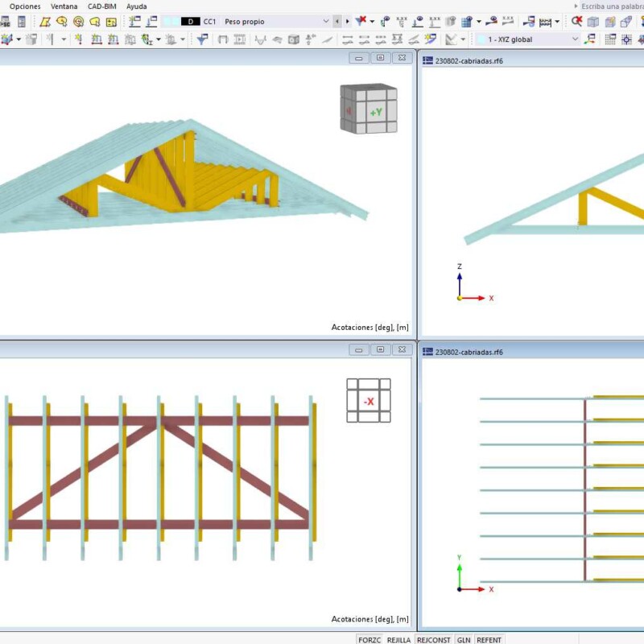Click the circular spiral selection icon

click(78, 22)
